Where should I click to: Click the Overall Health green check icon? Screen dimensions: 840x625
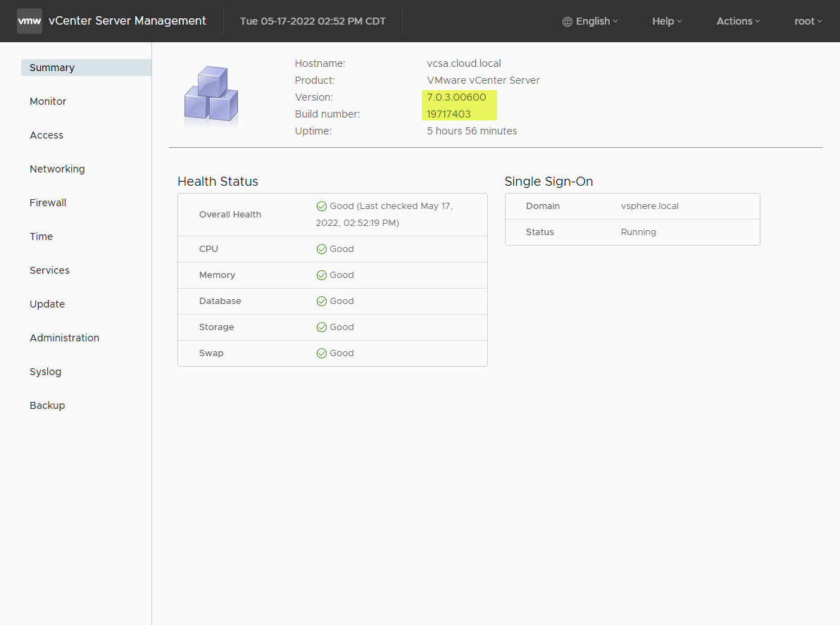(x=321, y=206)
